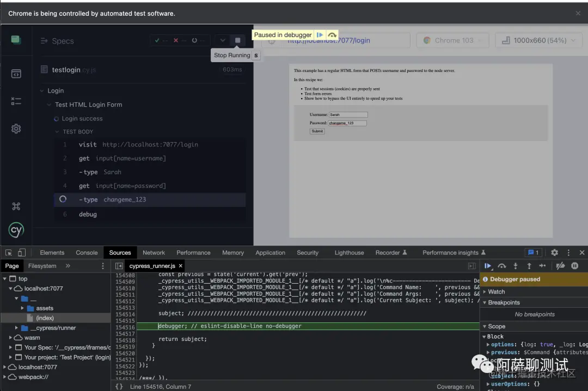The image size is (588, 391).
Task: Switch to the Application tab
Action: click(x=271, y=253)
